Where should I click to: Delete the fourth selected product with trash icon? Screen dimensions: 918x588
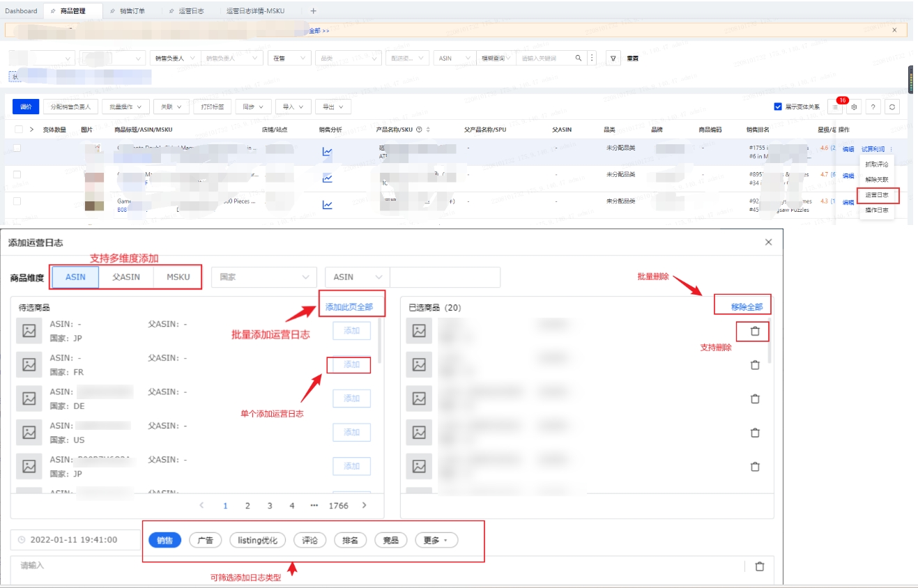(754, 433)
